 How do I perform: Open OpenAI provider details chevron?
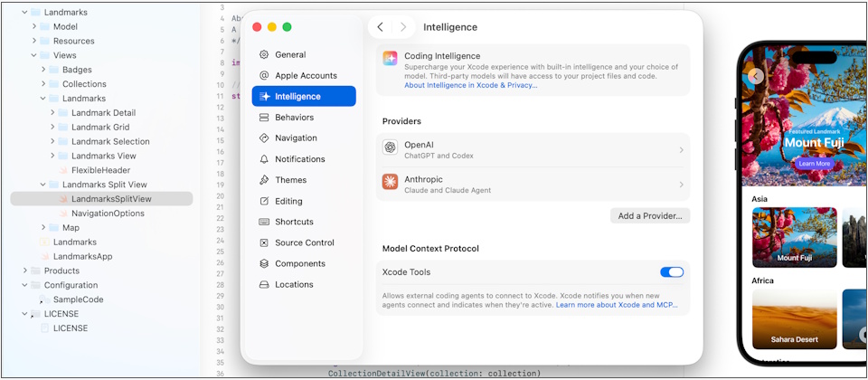[681, 149]
